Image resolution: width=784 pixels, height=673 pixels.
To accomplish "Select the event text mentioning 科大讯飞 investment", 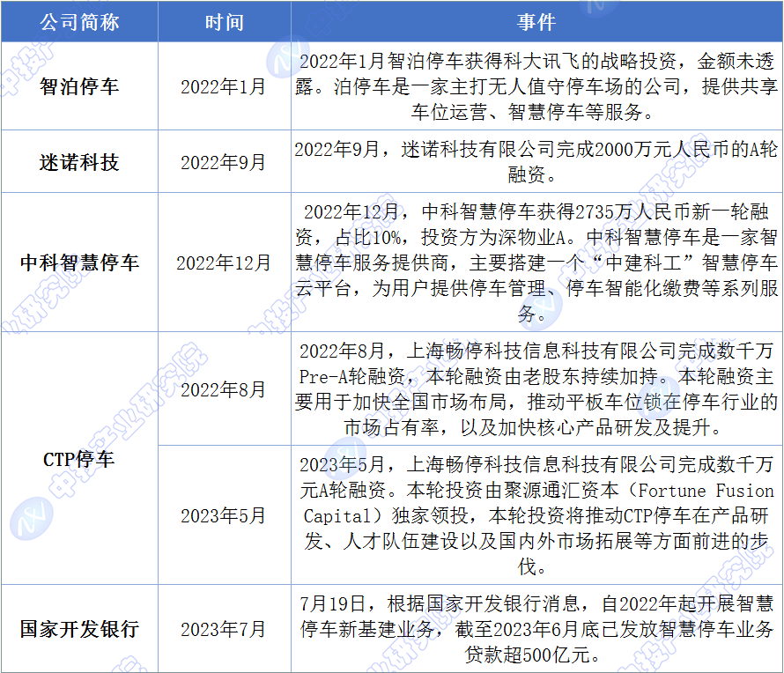I will tap(536, 86).
